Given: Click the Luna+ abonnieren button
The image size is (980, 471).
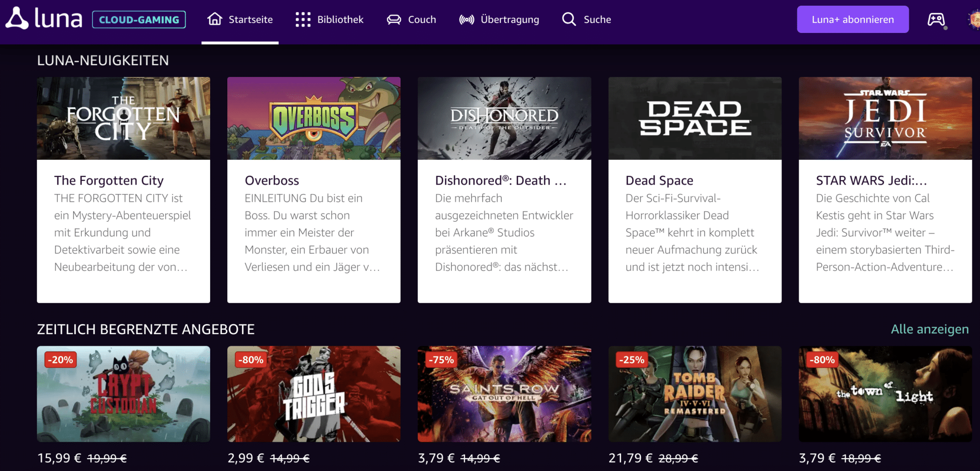Looking at the screenshot, I should pos(853,20).
